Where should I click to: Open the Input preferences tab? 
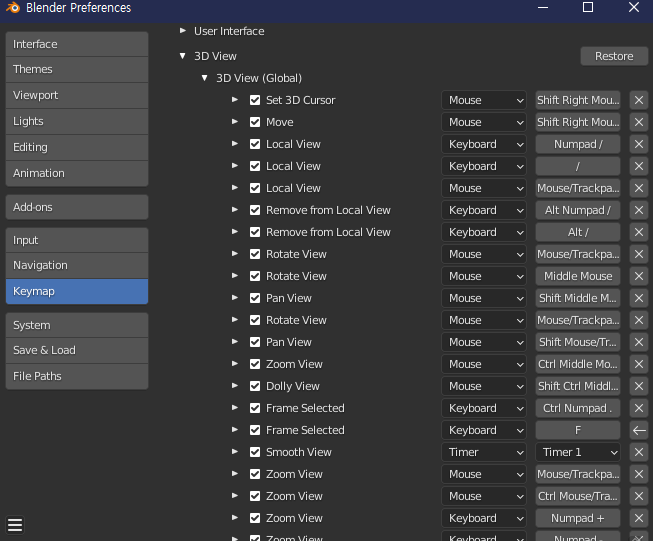pos(77,240)
